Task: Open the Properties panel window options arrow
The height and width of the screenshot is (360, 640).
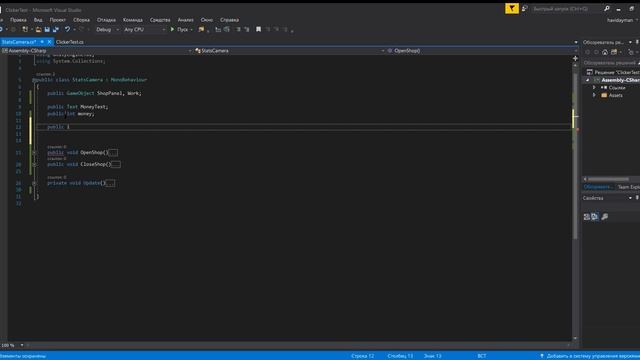Action: (630, 198)
